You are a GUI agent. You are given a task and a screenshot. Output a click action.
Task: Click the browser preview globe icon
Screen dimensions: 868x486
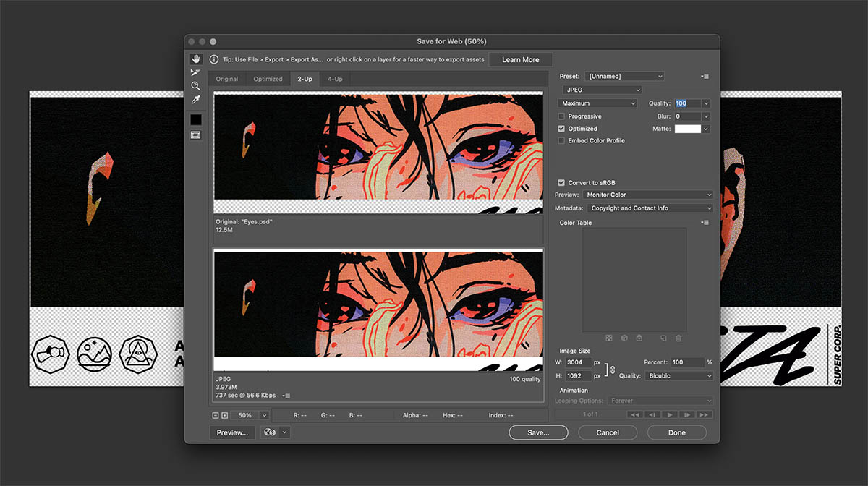pos(269,432)
